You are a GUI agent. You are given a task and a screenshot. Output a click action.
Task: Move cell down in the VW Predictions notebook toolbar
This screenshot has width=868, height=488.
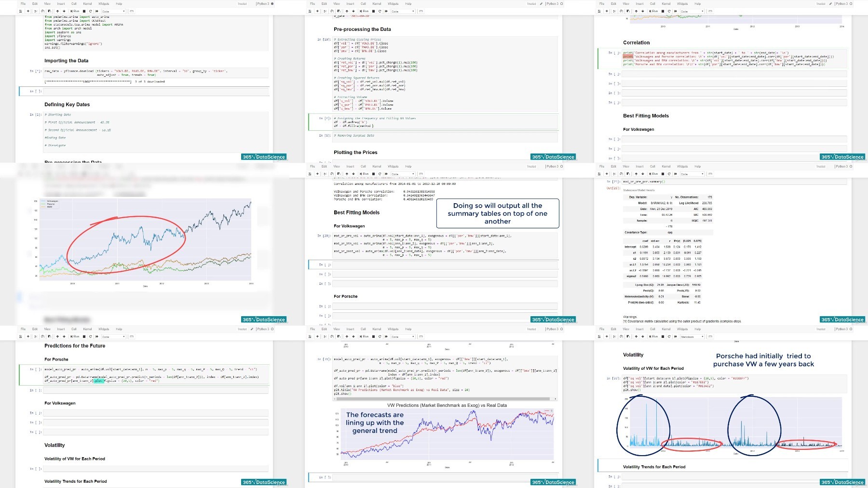click(353, 336)
